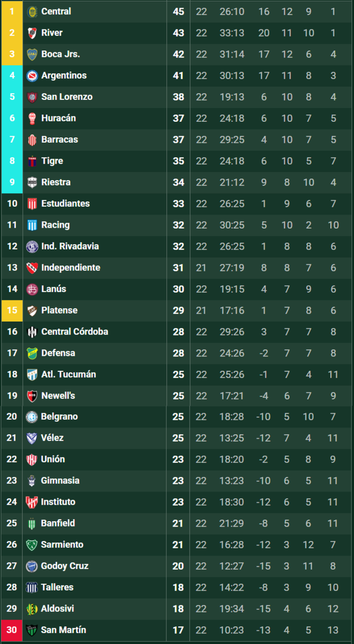Click the San Lorenzo crest icon

(x=32, y=97)
